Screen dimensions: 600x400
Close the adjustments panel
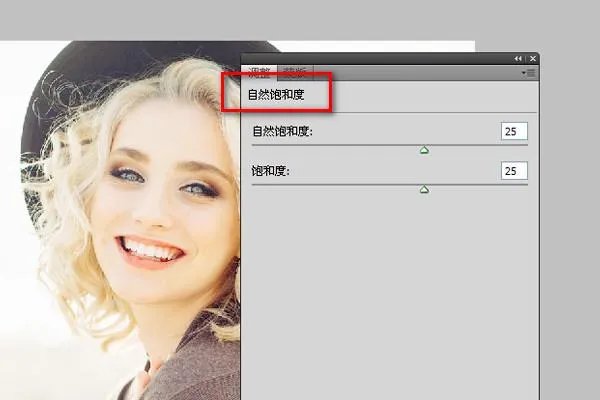coord(533,59)
